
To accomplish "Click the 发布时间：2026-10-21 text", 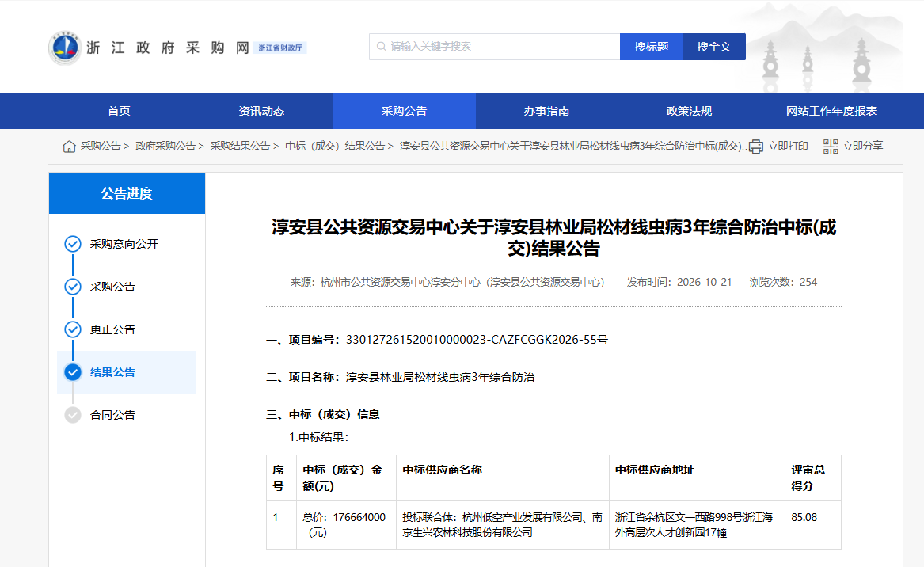I will point(679,283).
